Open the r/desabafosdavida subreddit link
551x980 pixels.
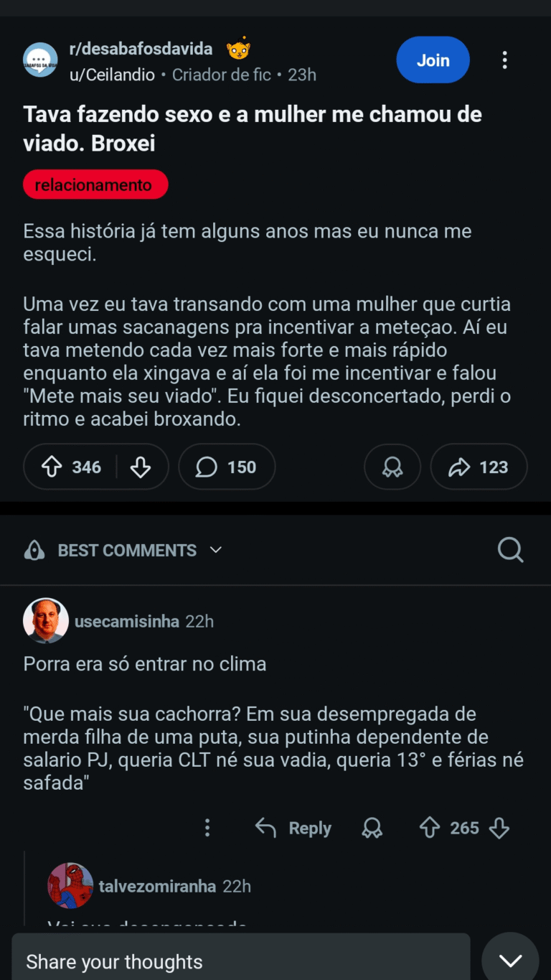click(x=141, y=49)
